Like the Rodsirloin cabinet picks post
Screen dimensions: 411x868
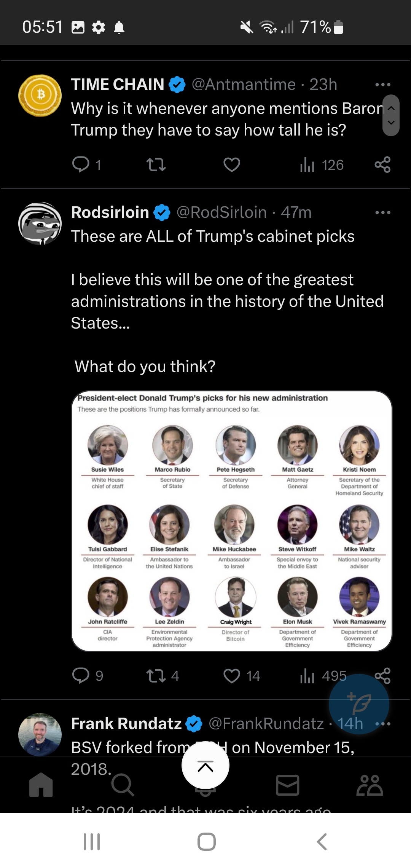pyautogui.click(x=241, y=676)
